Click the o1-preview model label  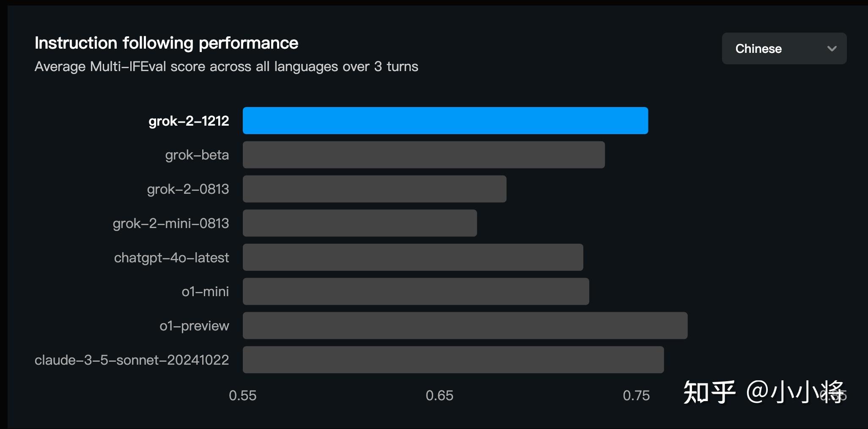[194, 326]
